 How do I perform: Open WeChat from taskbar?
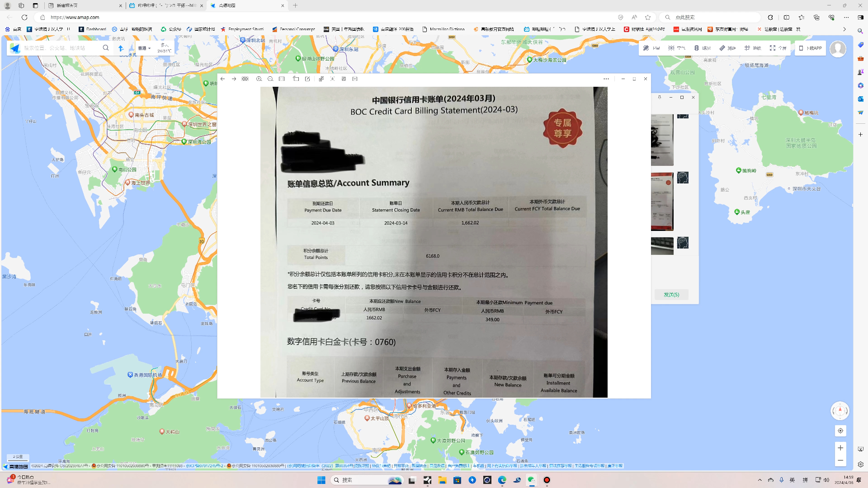tap(532, 480)
